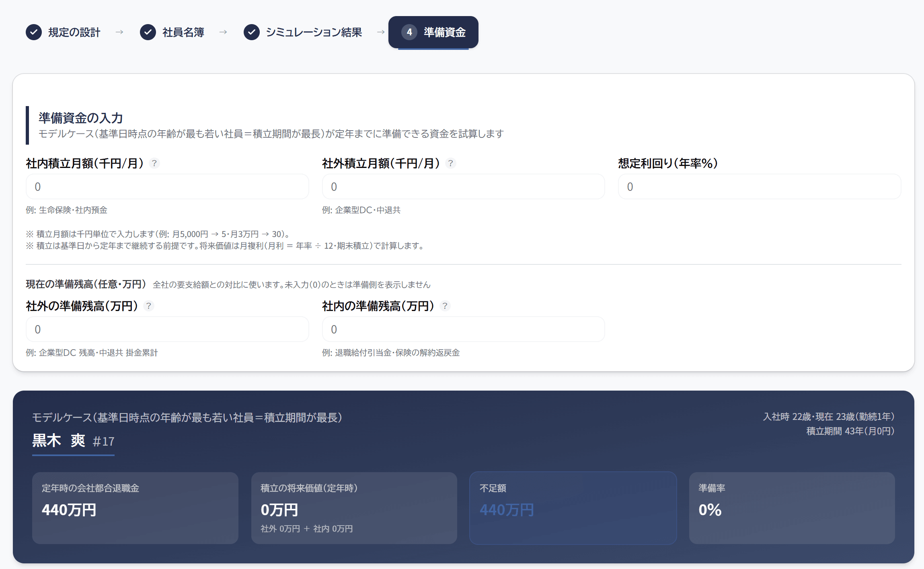924x569 pixels.
Task: Return to シミュレーション結果 step
Action: point(303,32)
